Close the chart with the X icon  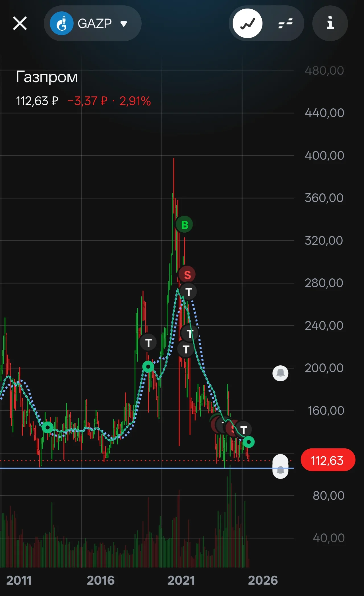point(20,23)
